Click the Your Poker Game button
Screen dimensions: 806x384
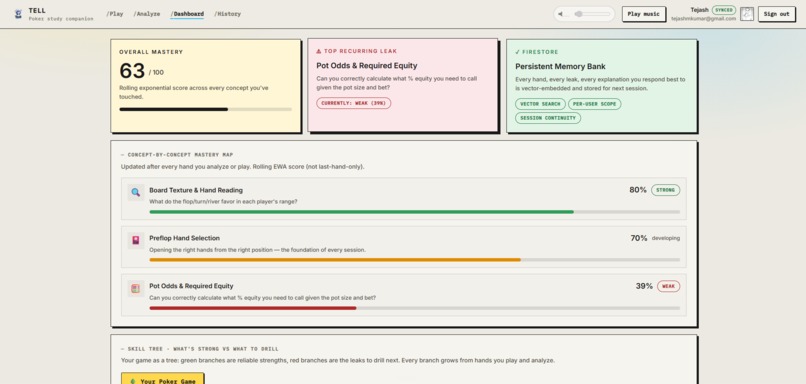tap(162, 379)
